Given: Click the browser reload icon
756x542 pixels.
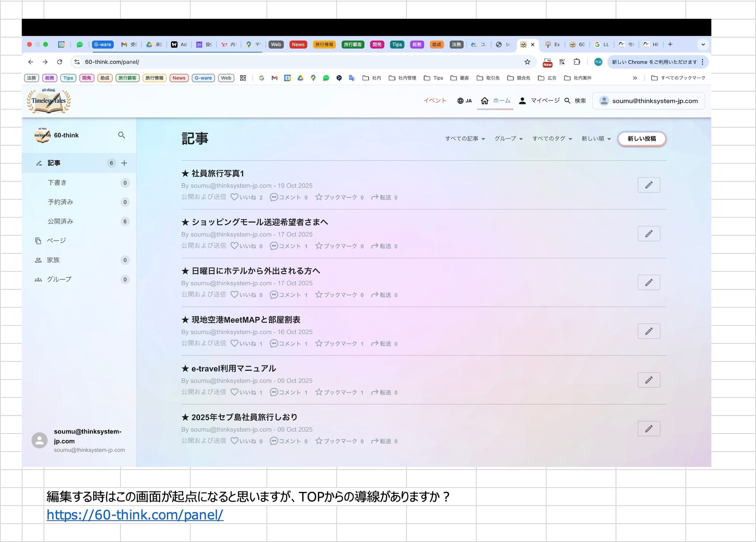Looking at the screenshot, I should coord(60,62).
